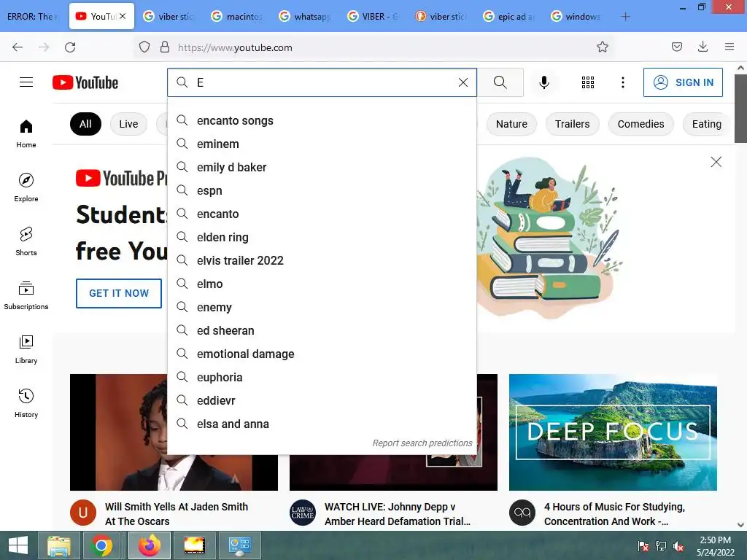Click the site lock icon
Screen dimensions: 747x560
point(165,47)
